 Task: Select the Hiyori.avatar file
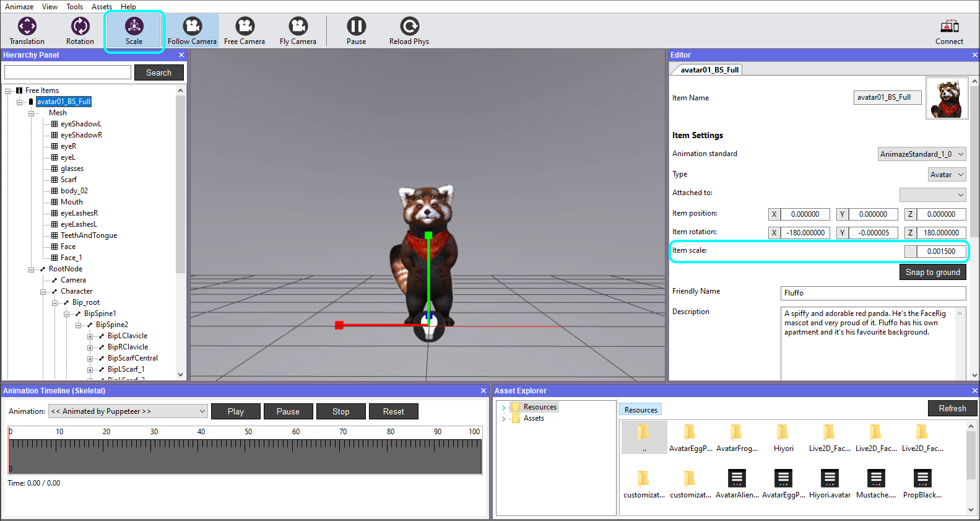830,484
